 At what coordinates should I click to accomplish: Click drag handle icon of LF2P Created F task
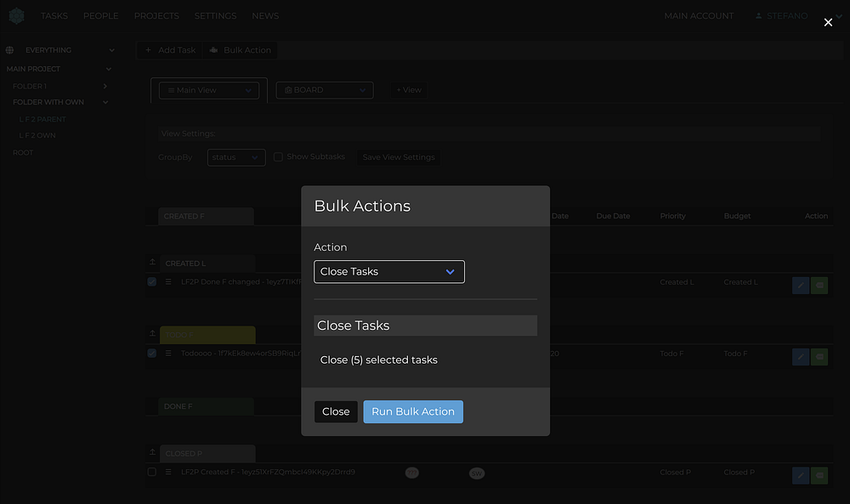point(168,472)
